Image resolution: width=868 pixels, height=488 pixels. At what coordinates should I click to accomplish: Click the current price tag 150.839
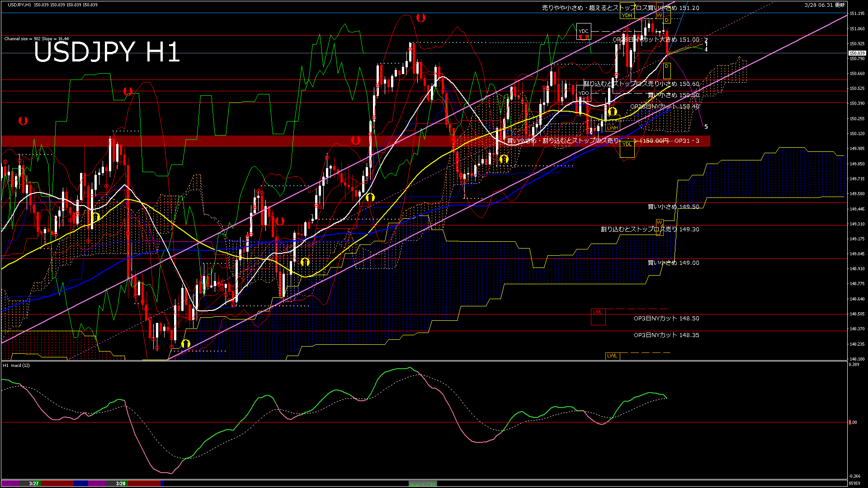(857, 53)
